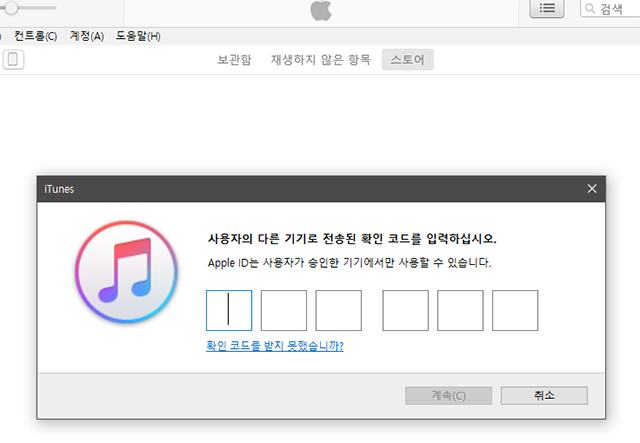Click the search magnifier icon
Screen dimensions: 640x443
pos(590,8)
